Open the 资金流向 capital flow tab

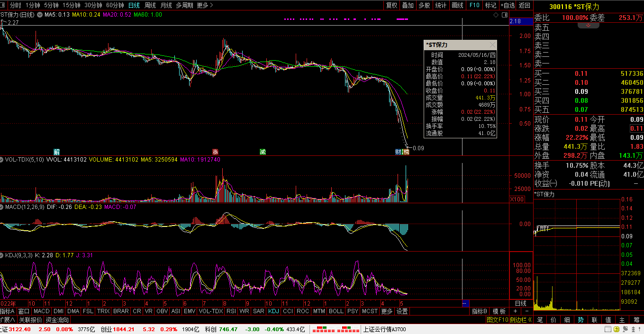(x=57, y=320)
